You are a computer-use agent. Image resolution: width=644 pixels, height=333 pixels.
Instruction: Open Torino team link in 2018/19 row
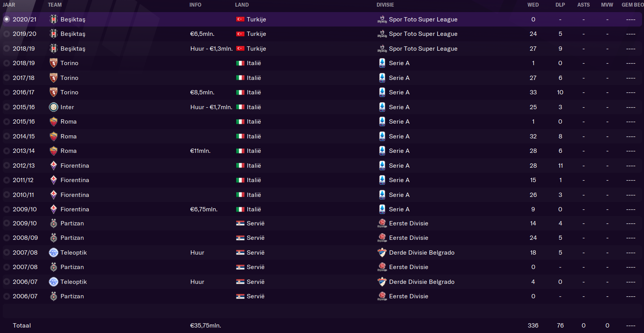(69, 63)
